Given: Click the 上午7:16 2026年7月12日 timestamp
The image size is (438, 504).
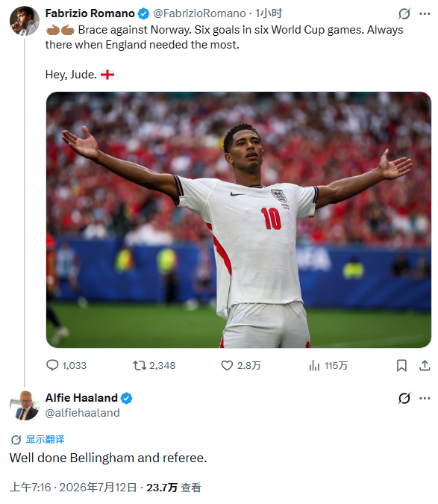Looking at the screenshot, I should click(73, 488).
